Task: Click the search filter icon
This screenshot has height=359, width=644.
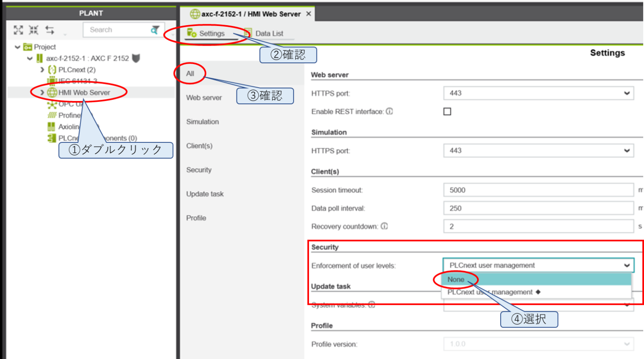Action: 155,30
